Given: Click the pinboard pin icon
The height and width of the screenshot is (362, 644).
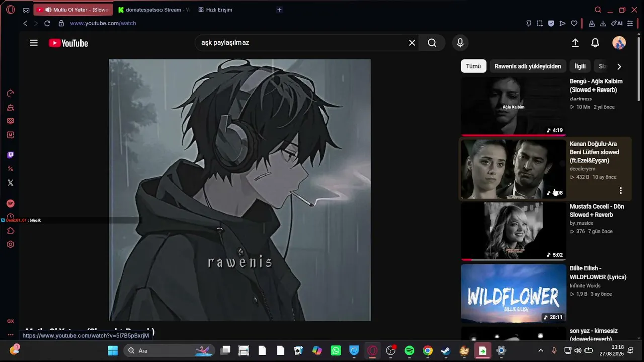Looking at the screenshot, I should 529,23.
